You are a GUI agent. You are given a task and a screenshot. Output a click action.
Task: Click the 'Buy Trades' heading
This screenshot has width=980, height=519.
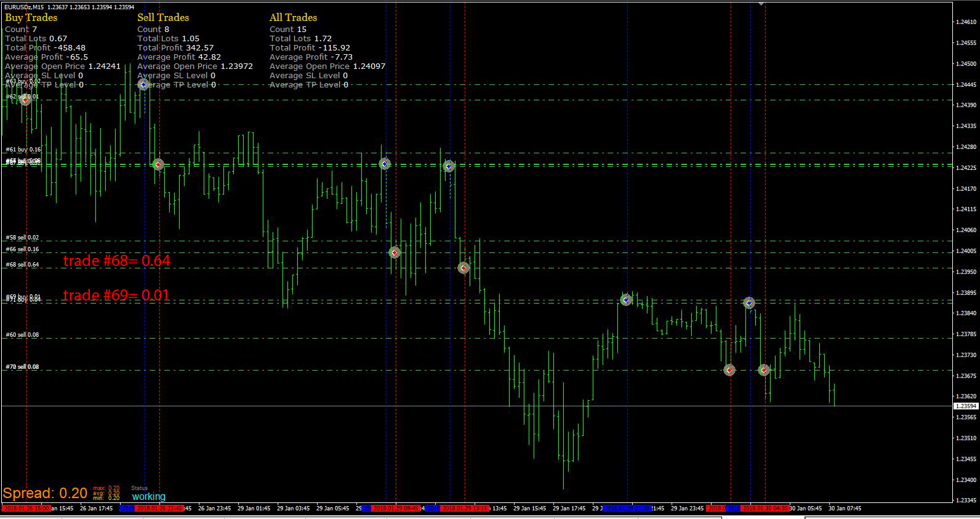pyautogui.click(x=31, y=18)
